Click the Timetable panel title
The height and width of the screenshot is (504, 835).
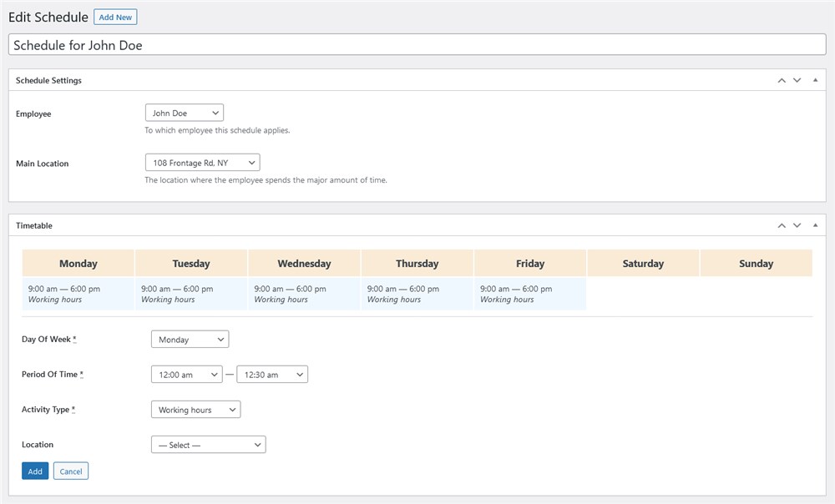pyautogui.click(x=34, y=225)
